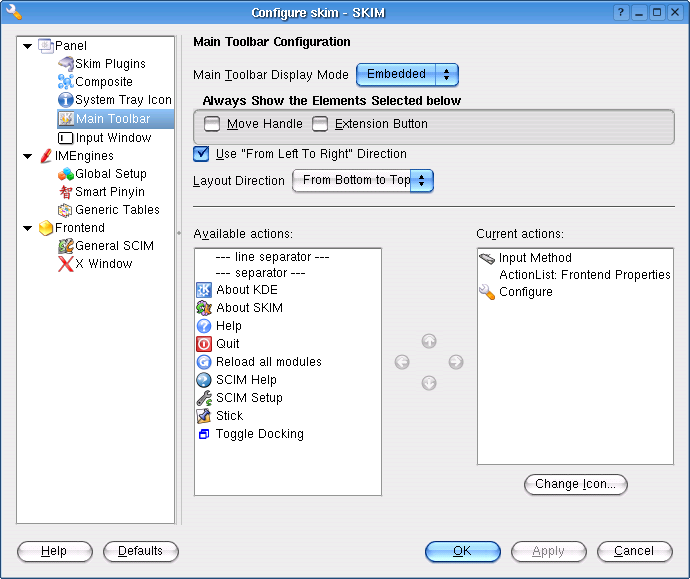Select the line separator entry
Viewport: 690px width, 579px height.
pos(272,257)
